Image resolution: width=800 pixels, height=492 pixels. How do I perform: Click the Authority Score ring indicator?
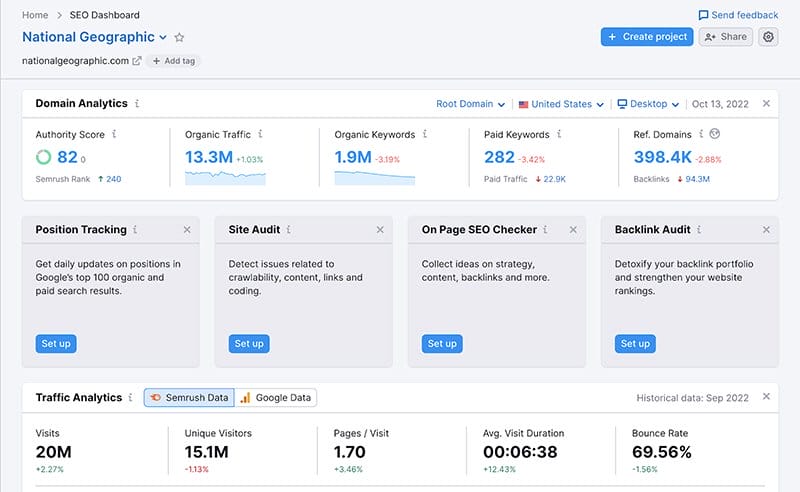point(44,157)
